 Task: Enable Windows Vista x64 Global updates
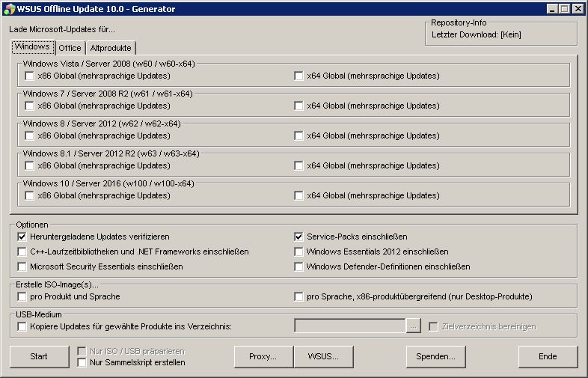[299, 76]
